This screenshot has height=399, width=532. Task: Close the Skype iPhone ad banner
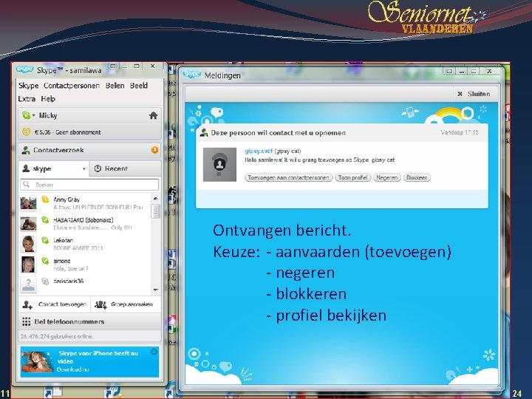tap(154, 352)
